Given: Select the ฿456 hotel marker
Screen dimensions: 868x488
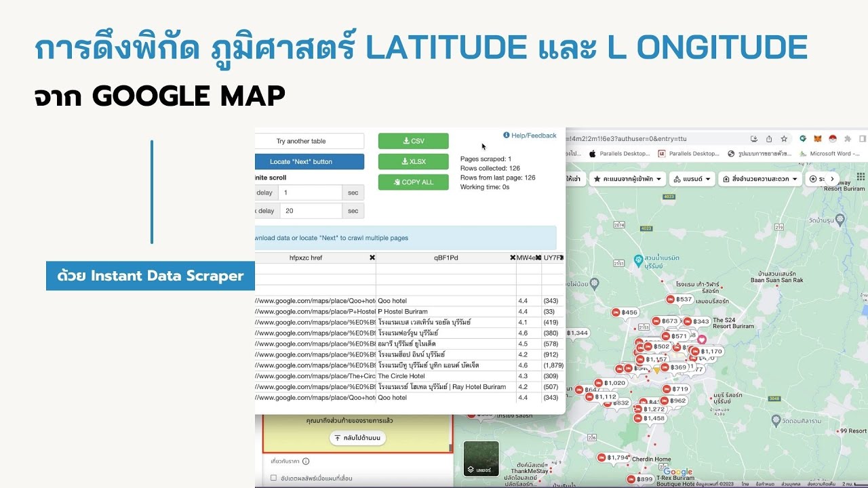Looking at the screenshot, I should [x=625, y=312].
